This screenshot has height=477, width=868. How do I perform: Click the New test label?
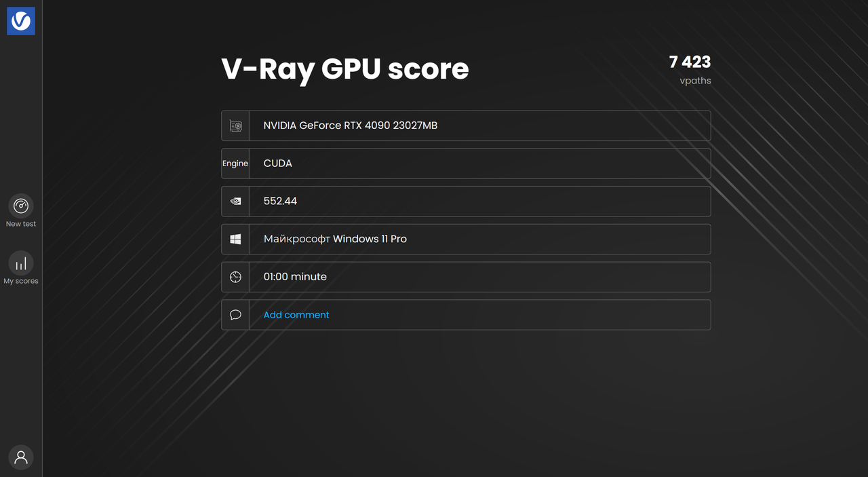coord(21,224)
